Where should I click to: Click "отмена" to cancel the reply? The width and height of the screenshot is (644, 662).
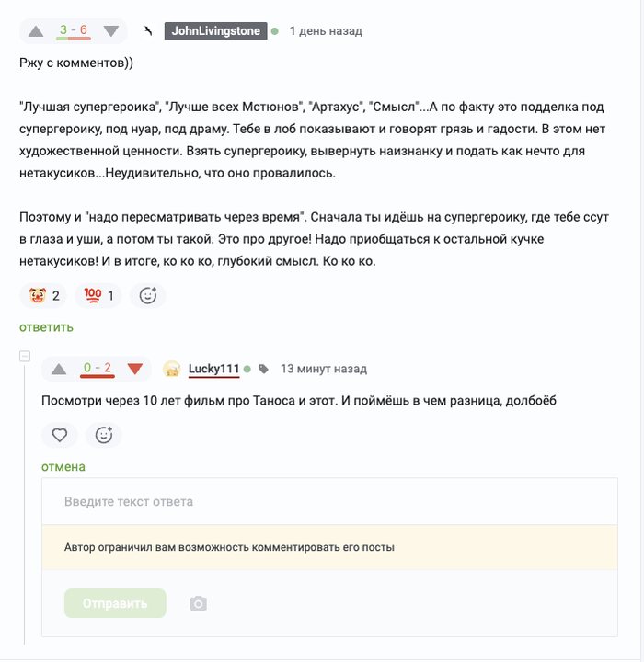(63, 466)
